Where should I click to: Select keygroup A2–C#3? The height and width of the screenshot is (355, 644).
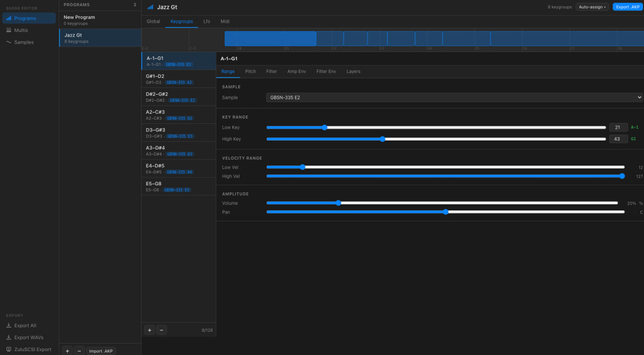tap(179, 114)
